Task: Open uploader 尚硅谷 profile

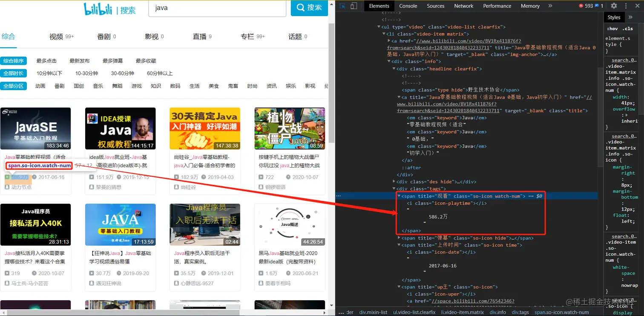Action: pos(188,187)
